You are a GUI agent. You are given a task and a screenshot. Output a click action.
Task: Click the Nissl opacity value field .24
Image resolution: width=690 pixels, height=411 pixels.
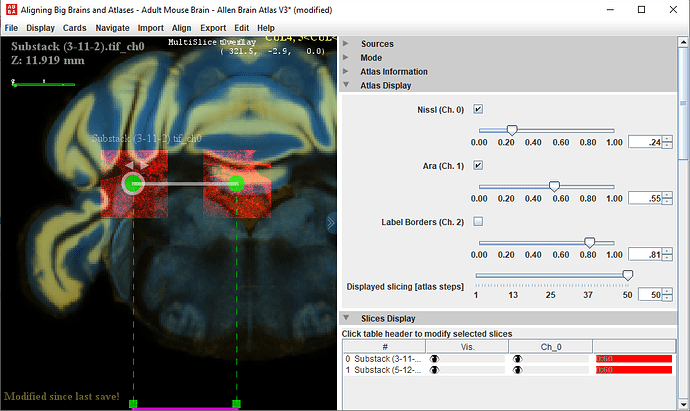coord(645,142)
